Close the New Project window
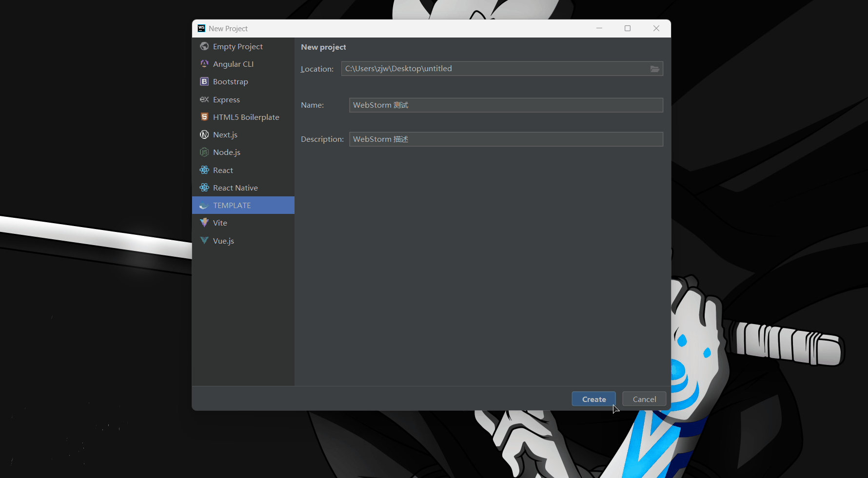Viewport: 868px width, 478px height. pyautogui.click(x=656, y=28)
